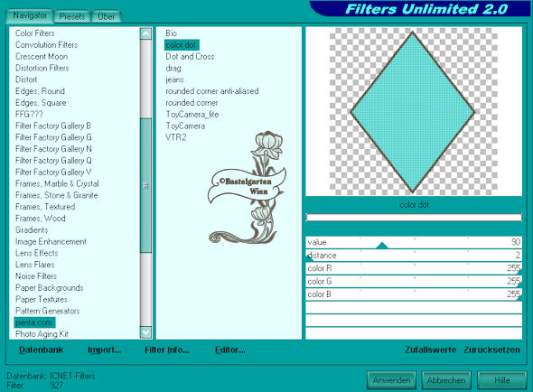The width and height of the screenshot is (533, 392).
Task: Choose the ToyCamera_lite filter
Action: (x=192, y=114)
